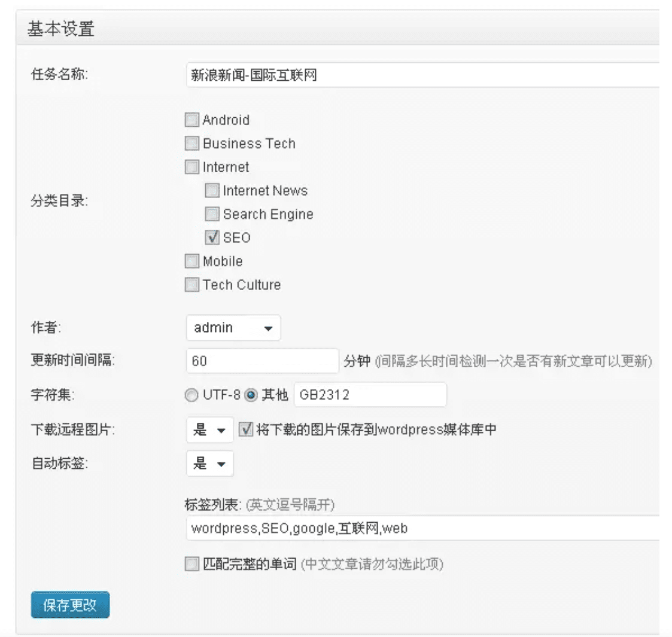Select the Internet category checkbox
The height and width of the screenshot is (637, 672).
coord(191,167)
